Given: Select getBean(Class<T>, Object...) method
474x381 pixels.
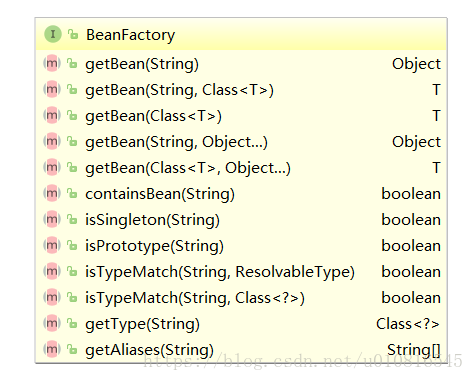Looking at the screenshot, I should tap(241, 167).
